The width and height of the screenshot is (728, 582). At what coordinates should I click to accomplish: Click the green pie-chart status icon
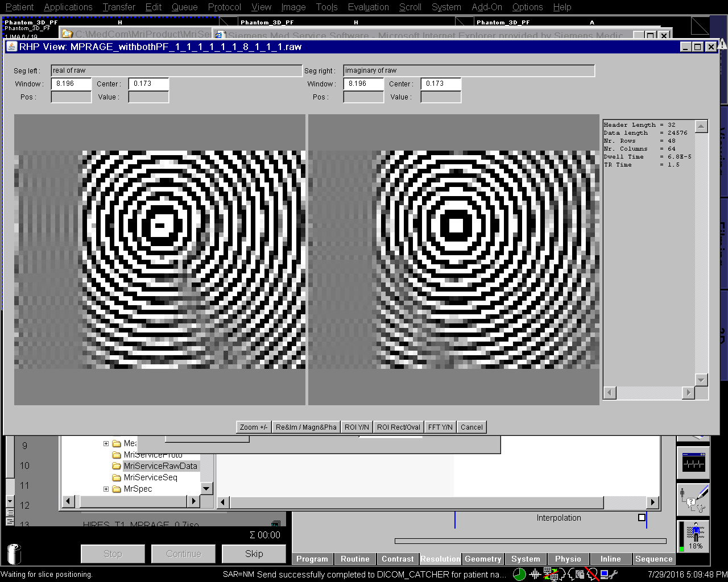click(519, 575)
